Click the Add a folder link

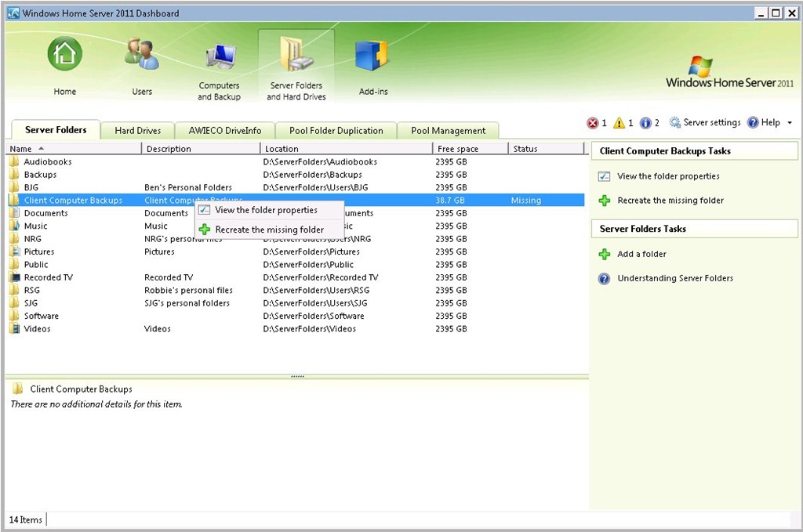pyautogui.click(x=641, y=254)
